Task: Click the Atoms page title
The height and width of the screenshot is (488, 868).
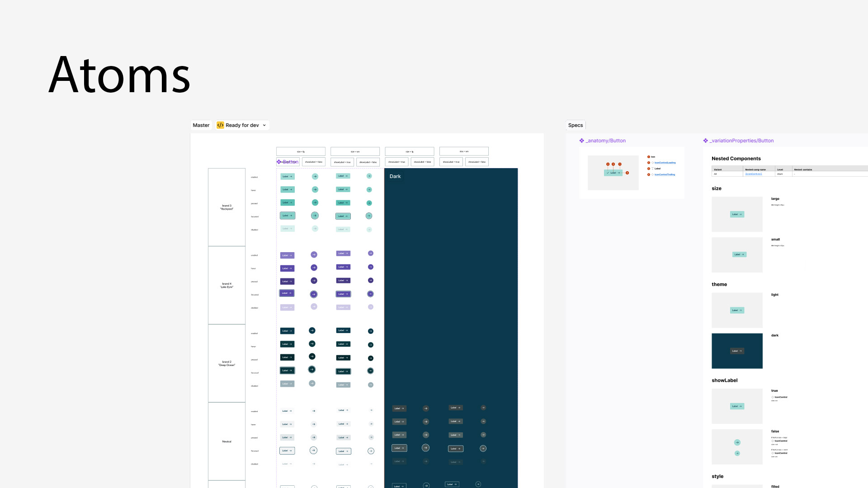Action: (x=119, y=75)
